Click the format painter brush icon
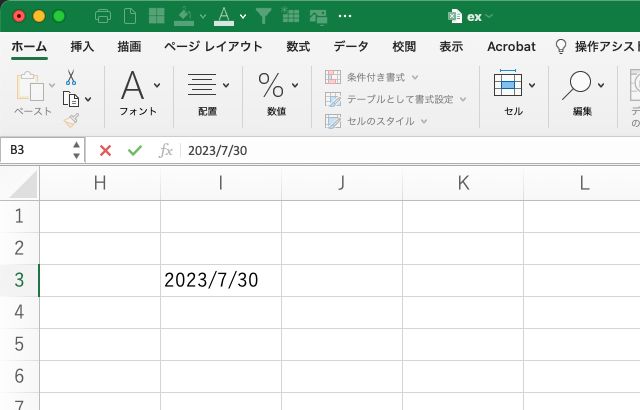Image resolution: width=640 pixels, height=410 pixels. pyautogui.click(x=71, y=120)
